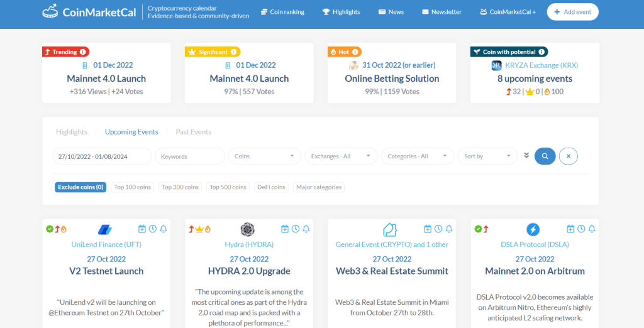Toggle the DeFi coins filter
Image resolution: width=644 pixels, height=328 pixels.
[271, 187]
